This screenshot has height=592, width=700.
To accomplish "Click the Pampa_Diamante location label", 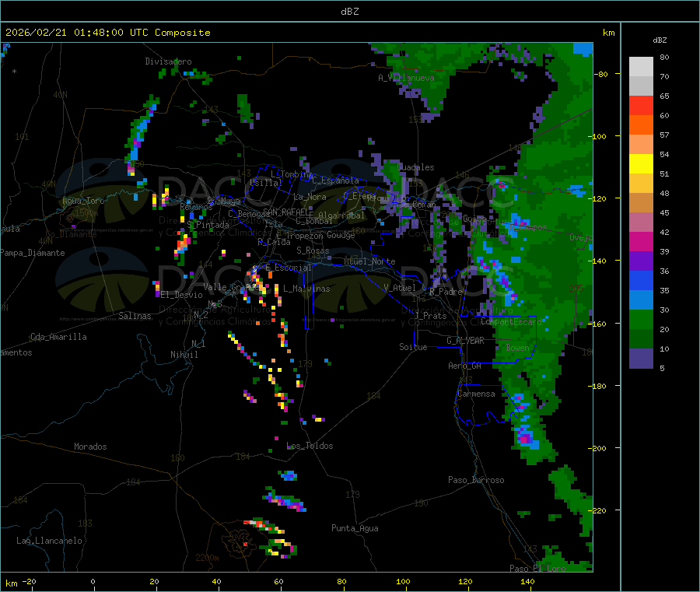I will pos(32,253).
